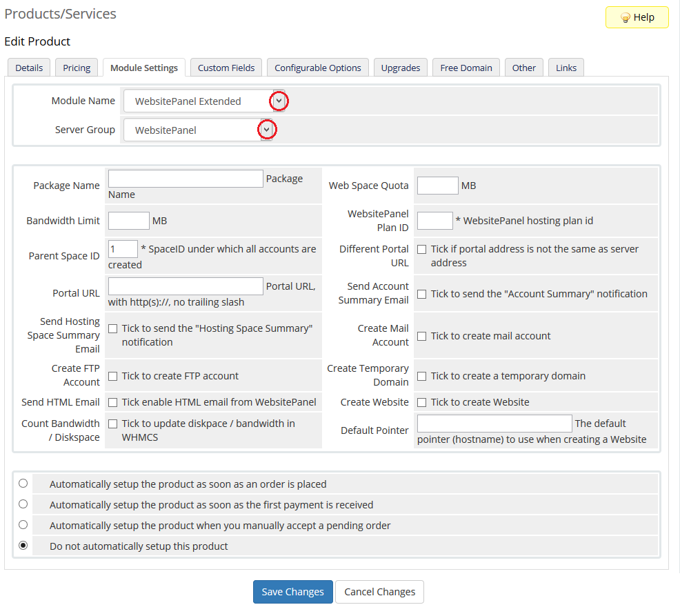Enable the Create Website checkbox
The image size is (680, 616).
click(x=421, y=403)
